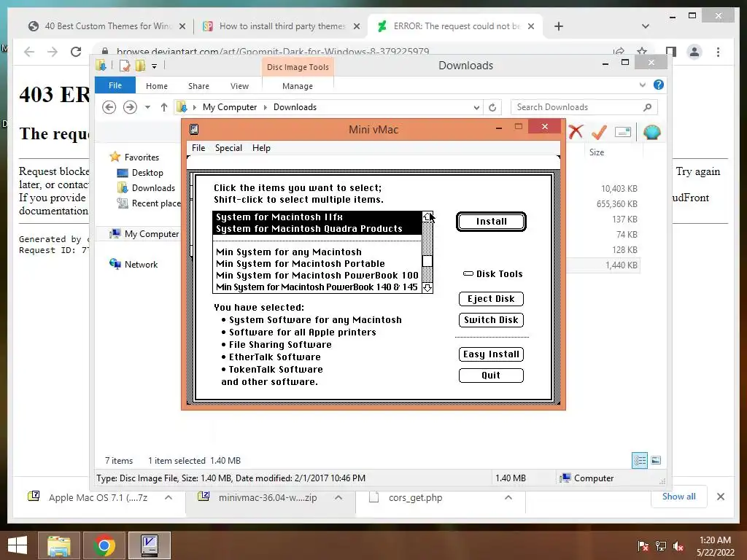Open quick access toolbar customize dropdown
The width and height of the screenshot is (747, 560).
pos(155,66)
